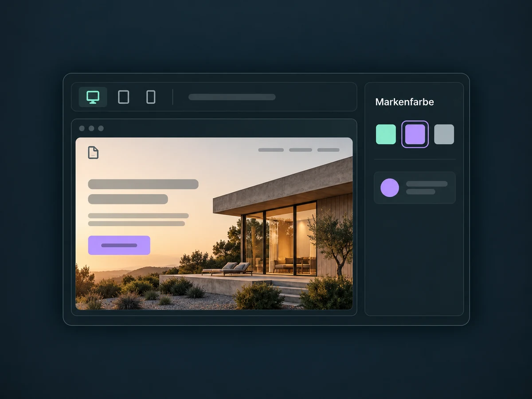Open the purple circle color card

(x=415, y=188)
